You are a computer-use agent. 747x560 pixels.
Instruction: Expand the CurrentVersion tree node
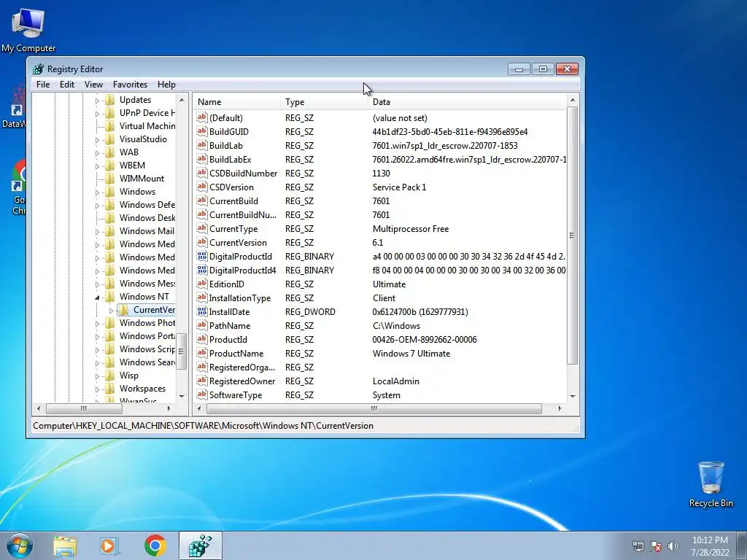click(x=111, y=311)
